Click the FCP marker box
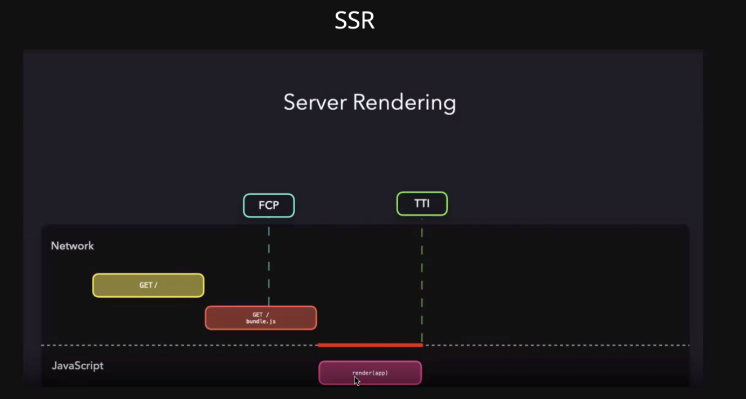 [x=269, y=205]
